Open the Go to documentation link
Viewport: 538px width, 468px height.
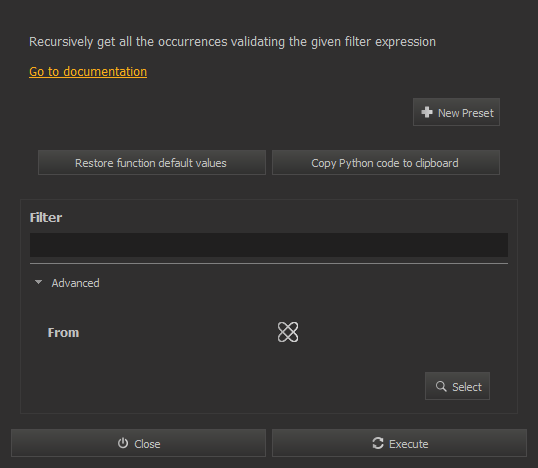(88, 72)
